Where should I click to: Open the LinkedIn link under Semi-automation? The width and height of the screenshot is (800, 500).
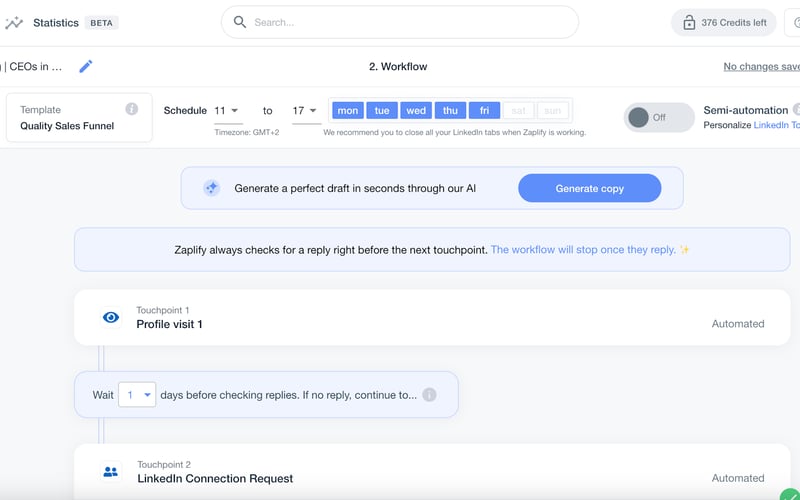tap(777, 125)
